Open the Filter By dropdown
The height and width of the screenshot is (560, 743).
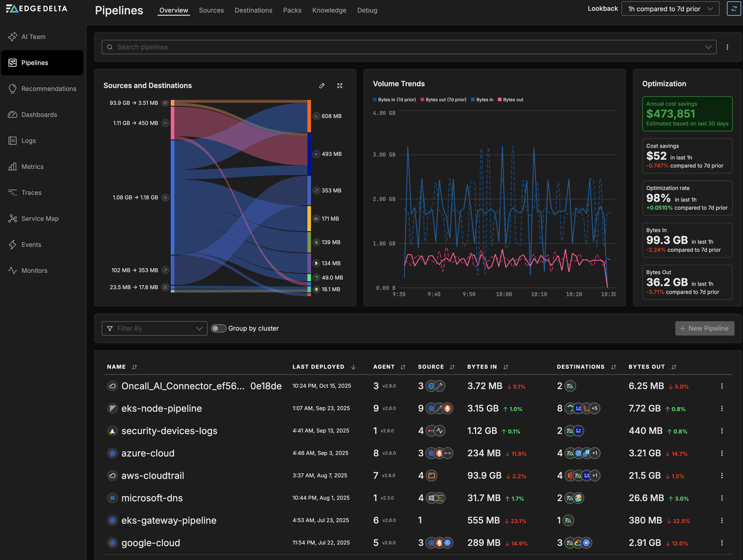[x=154, y=328]
